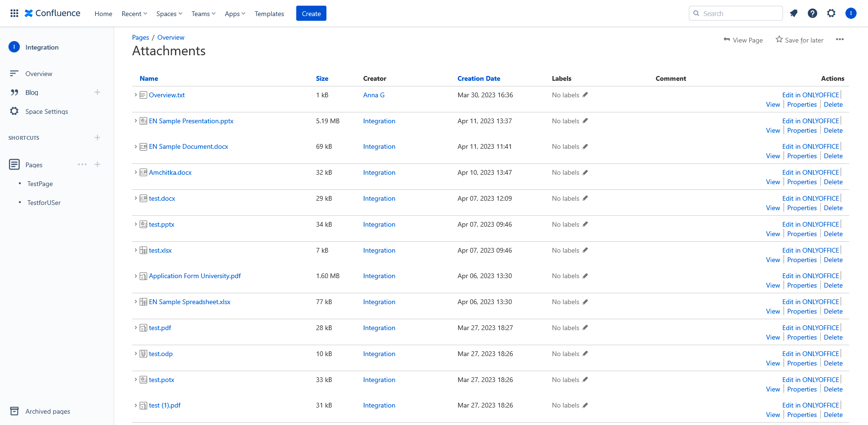Image resolution: width=868 pixels, height=425 pixels.
Task: Sort attachments by Creation Date
Action: [479, 78]
